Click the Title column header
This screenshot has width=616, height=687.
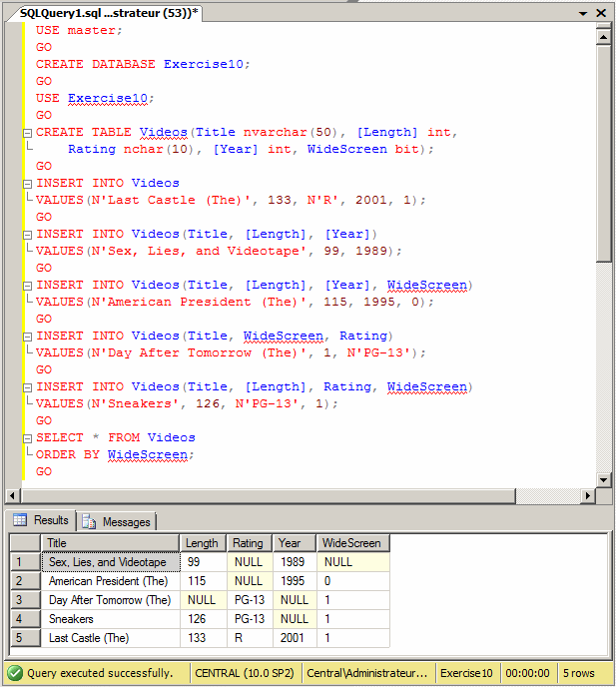tap(110, 543)
